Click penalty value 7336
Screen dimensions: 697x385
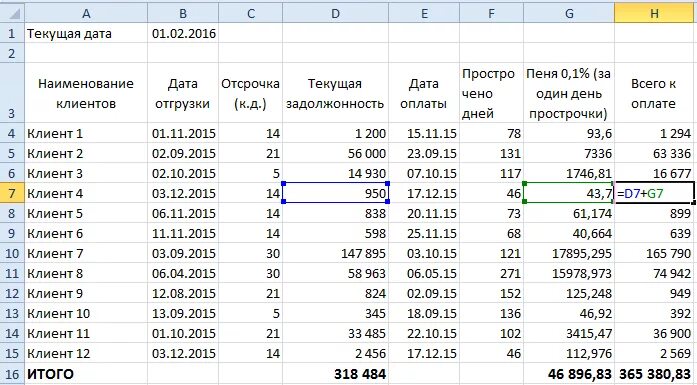pyautogui.click(x=569, y=153)
